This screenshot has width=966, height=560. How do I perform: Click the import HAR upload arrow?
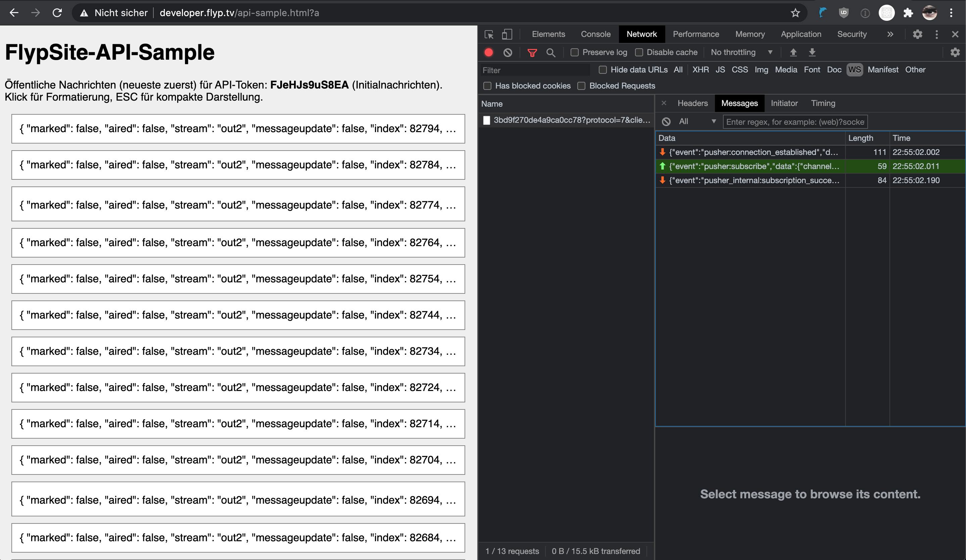793,52
